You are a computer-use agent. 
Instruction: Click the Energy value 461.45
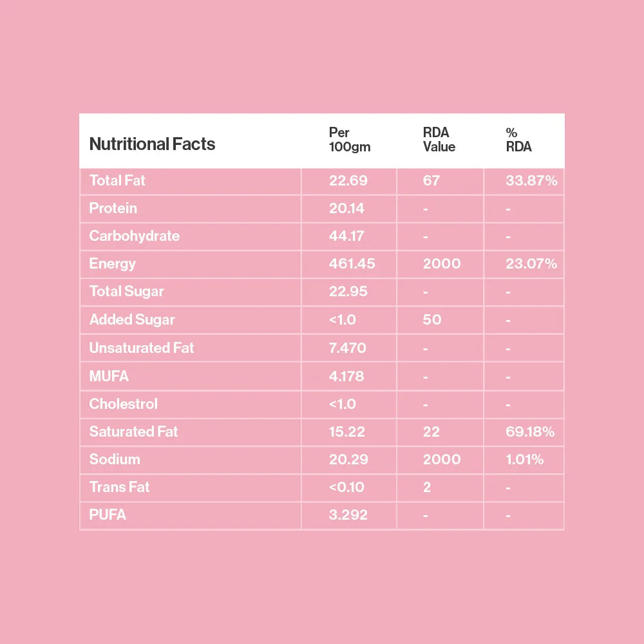[x=352, y=264]
